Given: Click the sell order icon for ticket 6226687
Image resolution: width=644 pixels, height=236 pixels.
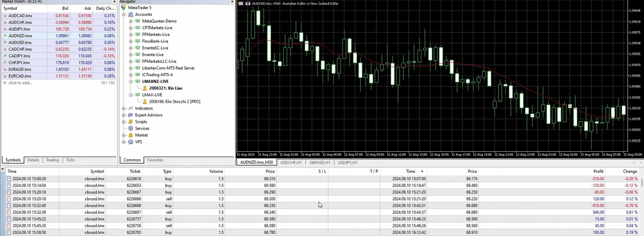Looking at the screenshot, I should click(x=9, y=212).
